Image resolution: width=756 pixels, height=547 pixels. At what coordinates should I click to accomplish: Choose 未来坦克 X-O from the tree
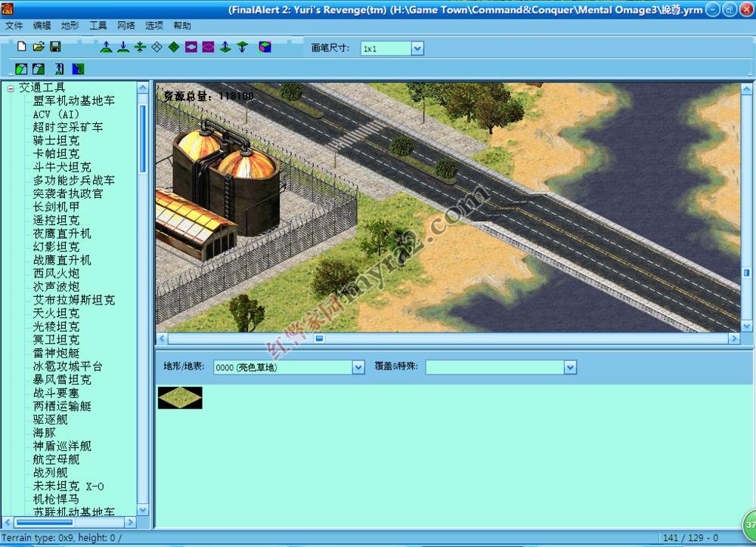[x=69, y=487]
